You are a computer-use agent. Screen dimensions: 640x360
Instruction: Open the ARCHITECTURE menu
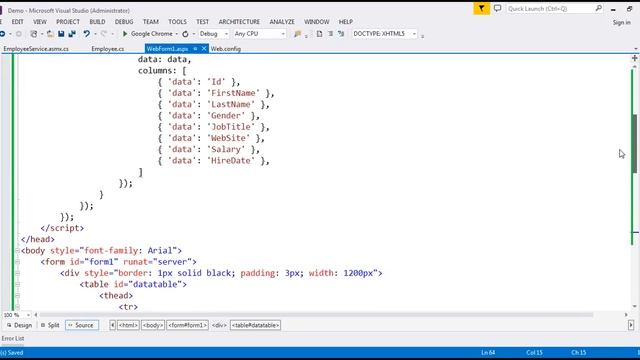[x=239, y=22]
